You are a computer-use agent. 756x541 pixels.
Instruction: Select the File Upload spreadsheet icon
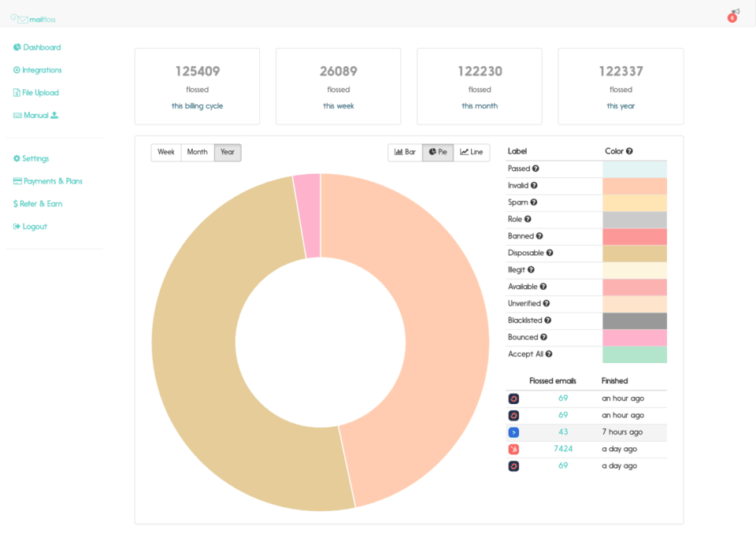(x=16, y=92)
